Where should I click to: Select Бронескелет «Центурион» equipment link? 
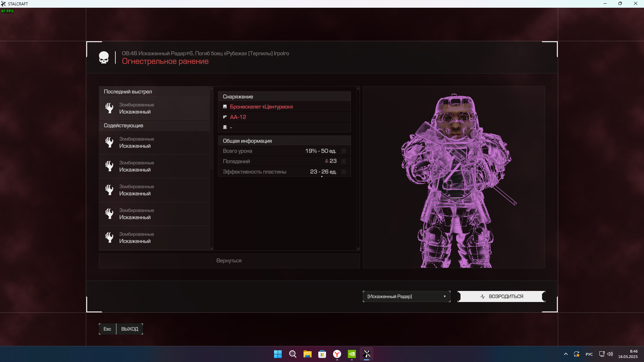pos(261,107)
